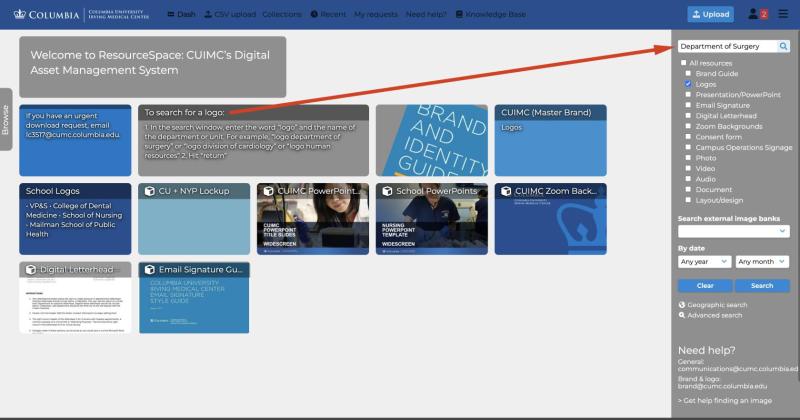The width and height of the screenshot is (800, 420).
Task: Open the School PowerPoints tile
Action: pyautogui.click(x=432, y=219)
